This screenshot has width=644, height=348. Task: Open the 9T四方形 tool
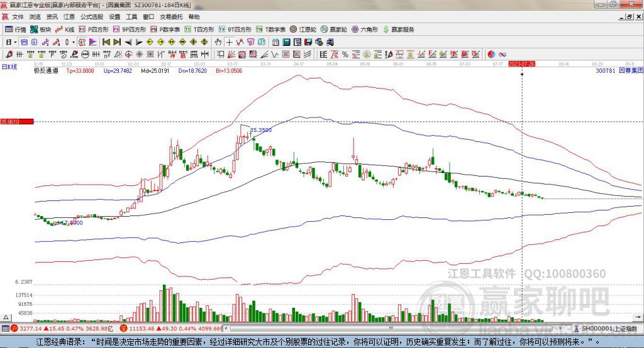(x=235, y=30)
